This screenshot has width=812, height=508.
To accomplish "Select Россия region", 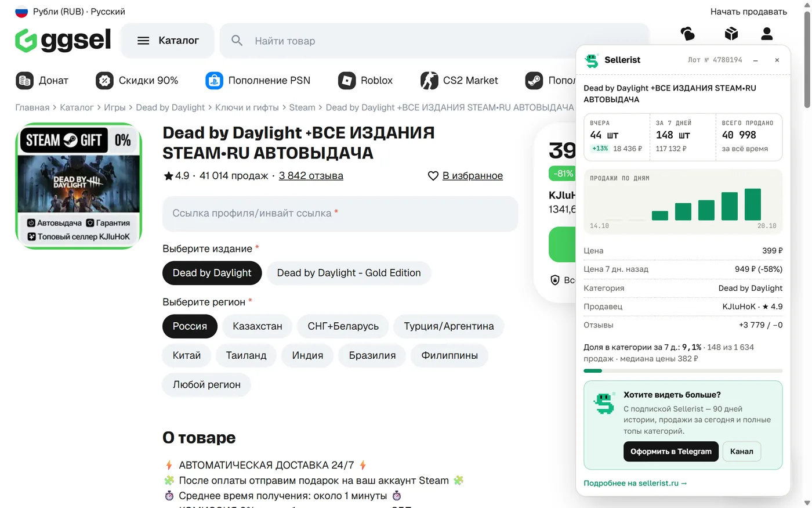I will click(x=190, y=326).
